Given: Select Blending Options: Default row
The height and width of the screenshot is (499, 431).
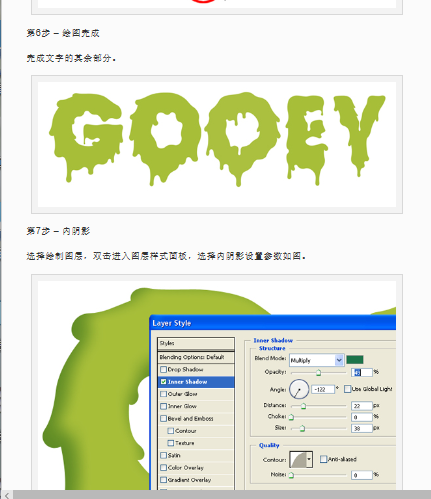Looking at the screenshot, I should click(196, 357).
